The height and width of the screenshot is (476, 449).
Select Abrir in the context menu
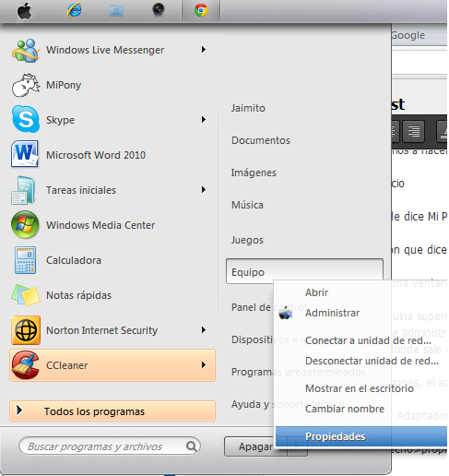point(316,292)
